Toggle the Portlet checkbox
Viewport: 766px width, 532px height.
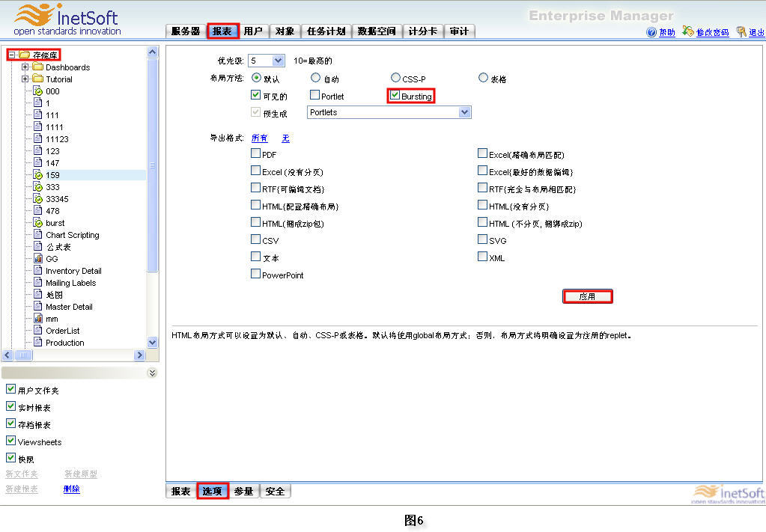314,95
